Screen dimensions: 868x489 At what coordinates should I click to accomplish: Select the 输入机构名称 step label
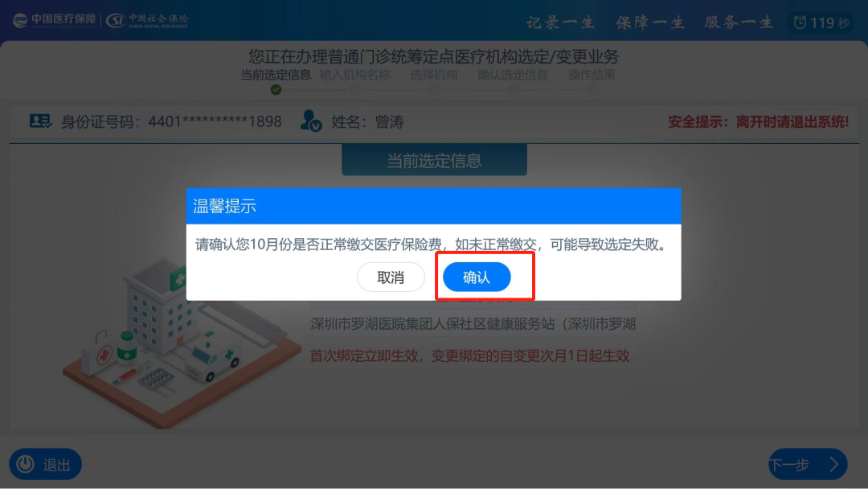(x=355, y=75)
